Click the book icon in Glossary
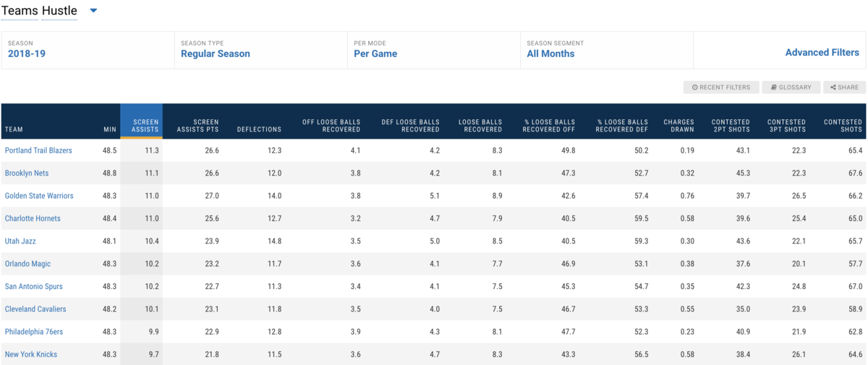The image size is (868, 365). click(773, 87)
